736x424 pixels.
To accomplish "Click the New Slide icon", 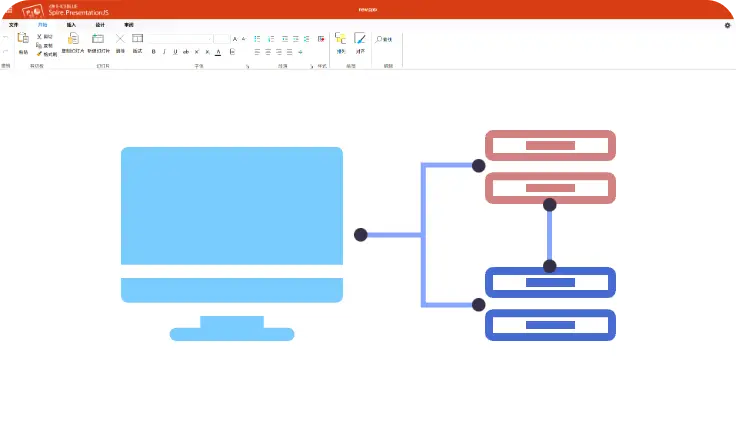I will (x=98, y=39).
